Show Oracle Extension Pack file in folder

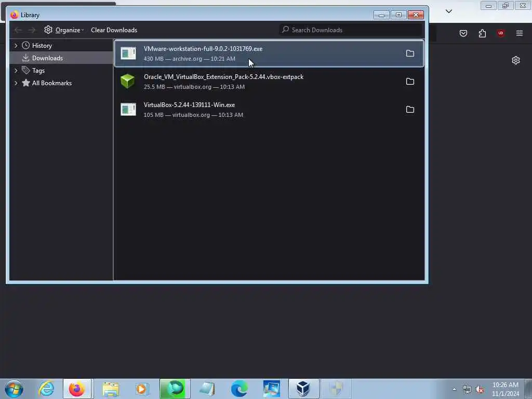pyautogui.click(x=410, y=82)
